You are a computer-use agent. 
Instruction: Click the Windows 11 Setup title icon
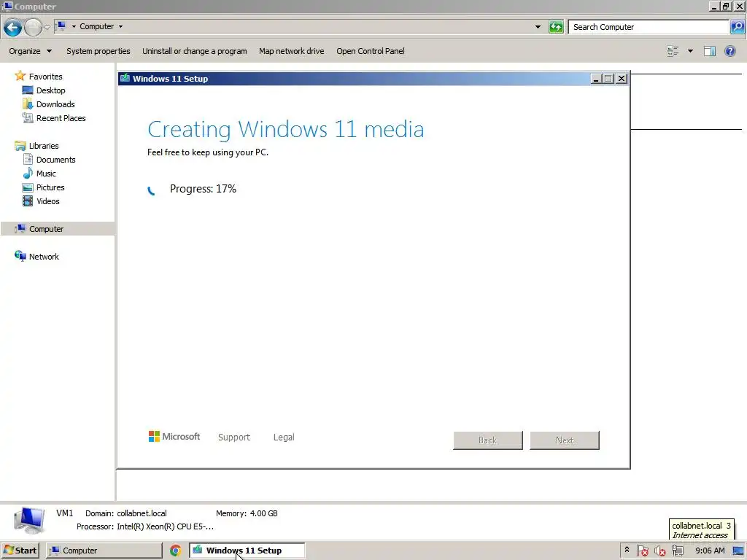click(x=125, y=78)
